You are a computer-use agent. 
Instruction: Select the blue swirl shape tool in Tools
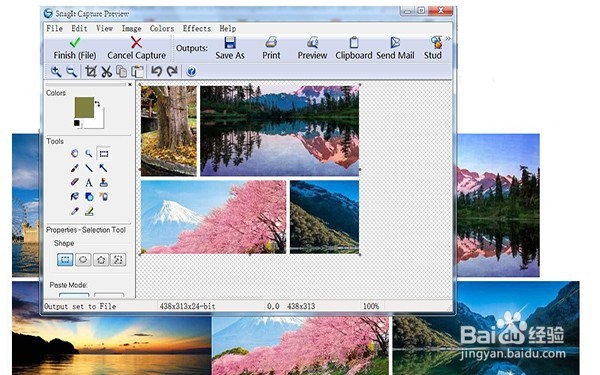(x=75, y=197)
